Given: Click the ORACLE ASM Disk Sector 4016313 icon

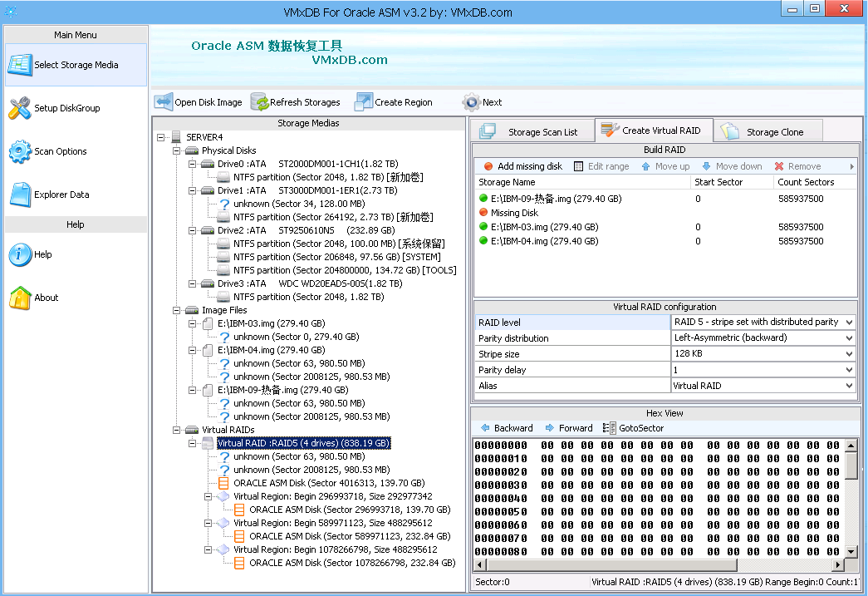Looking at the screenshot, I should tap(223, 483).
